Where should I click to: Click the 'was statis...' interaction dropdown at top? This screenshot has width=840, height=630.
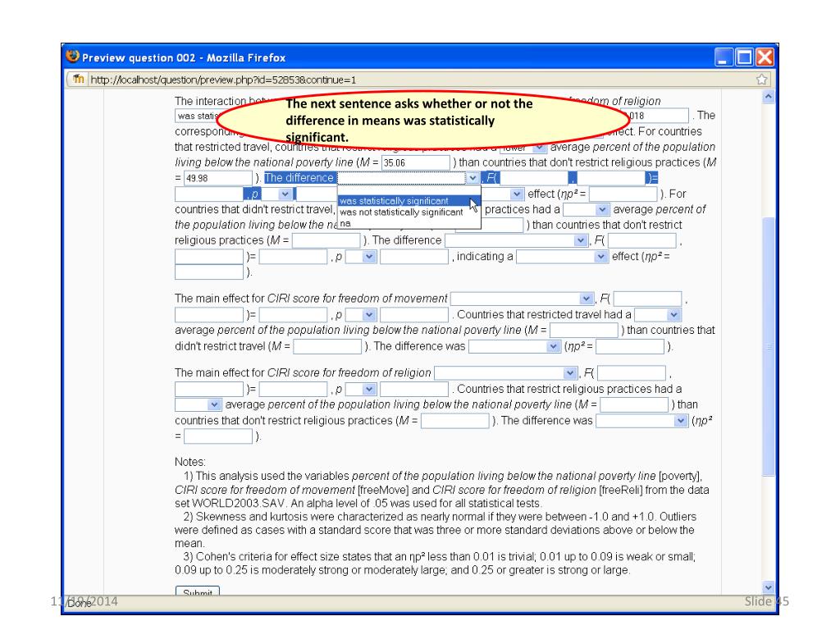199,116
